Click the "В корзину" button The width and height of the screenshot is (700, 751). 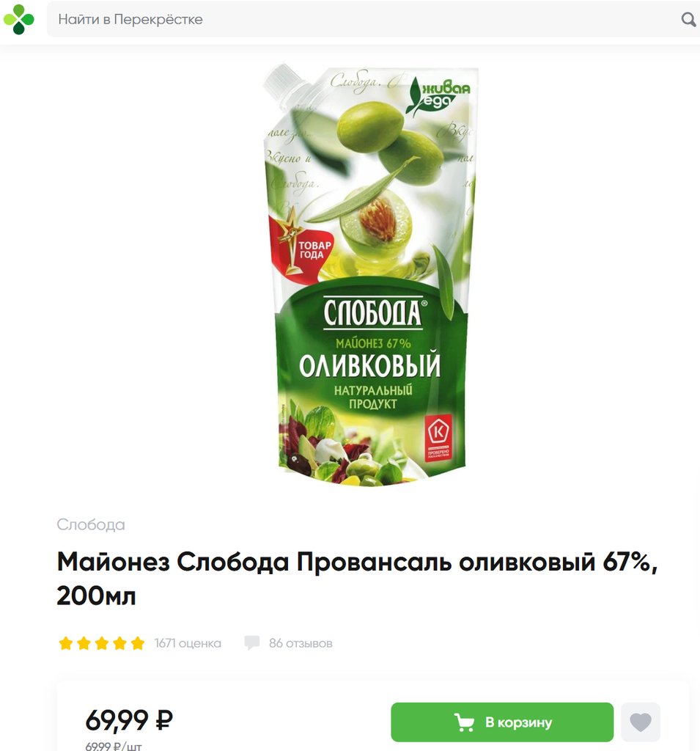[502, 722]
